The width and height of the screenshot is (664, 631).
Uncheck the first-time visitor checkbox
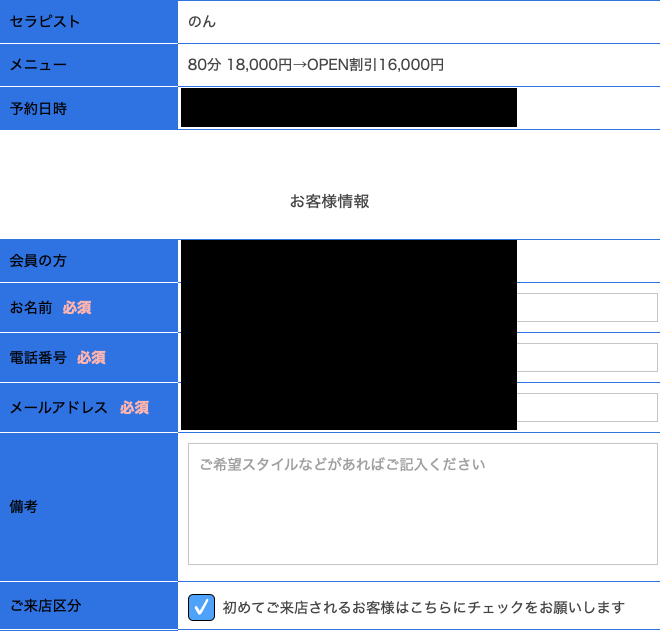(x=201, y=607)
